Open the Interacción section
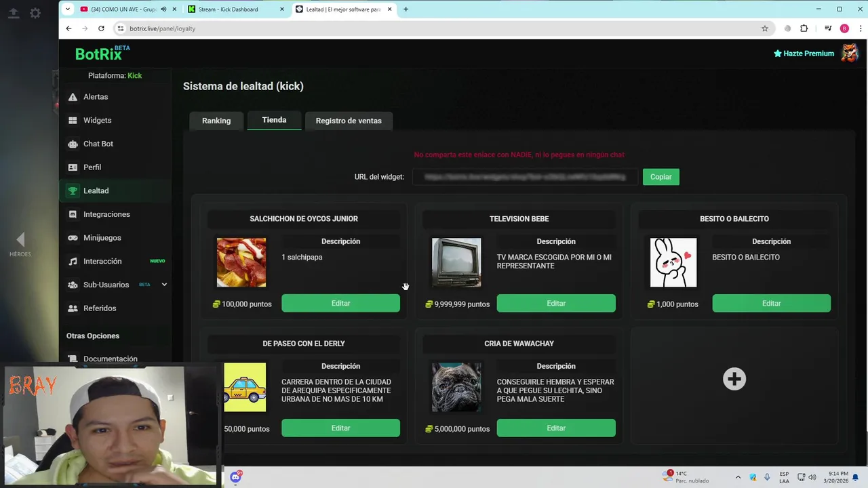This screenshot has width=868, height=488. 102,261
